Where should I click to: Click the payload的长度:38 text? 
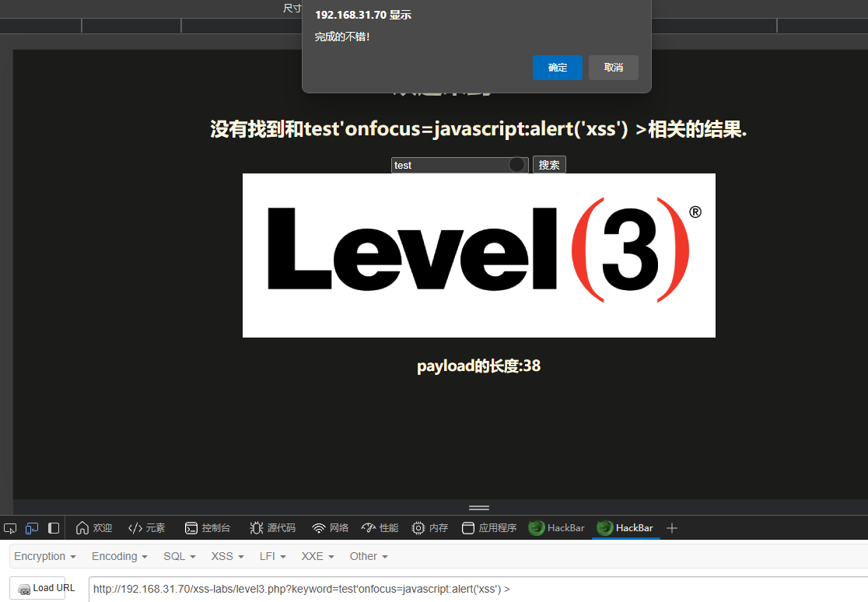(478, 366)
